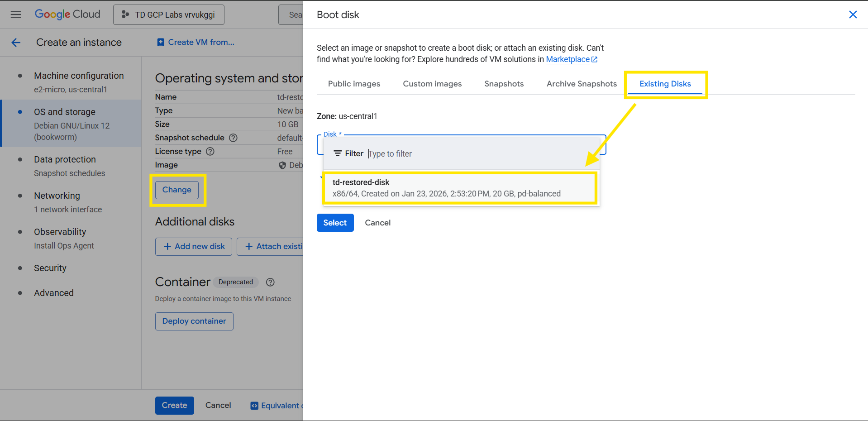The image size is (868, 421).
Task: Open the Archive Snapshots tab
Action: (582, 84)
